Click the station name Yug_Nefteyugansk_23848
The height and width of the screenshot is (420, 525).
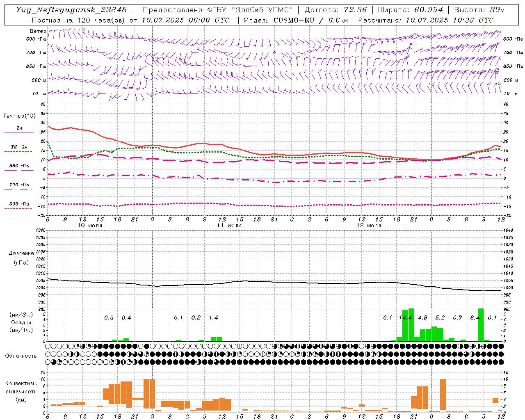point(71,10)
